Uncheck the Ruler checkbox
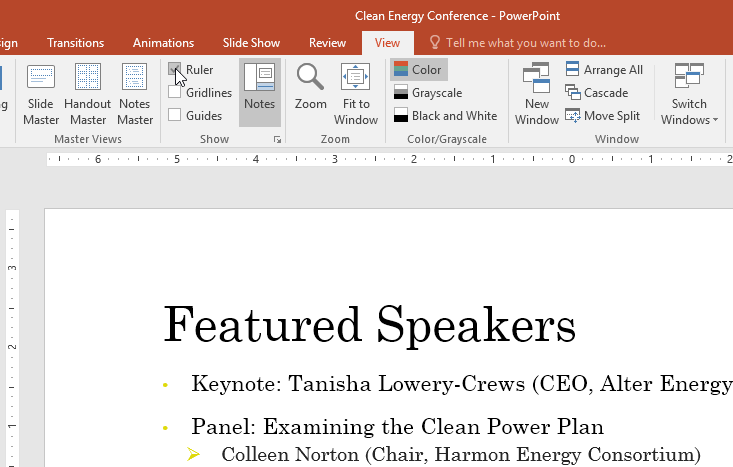Viewport: 733px width, 467px height. pyautogui.click(x=175, y=70)
